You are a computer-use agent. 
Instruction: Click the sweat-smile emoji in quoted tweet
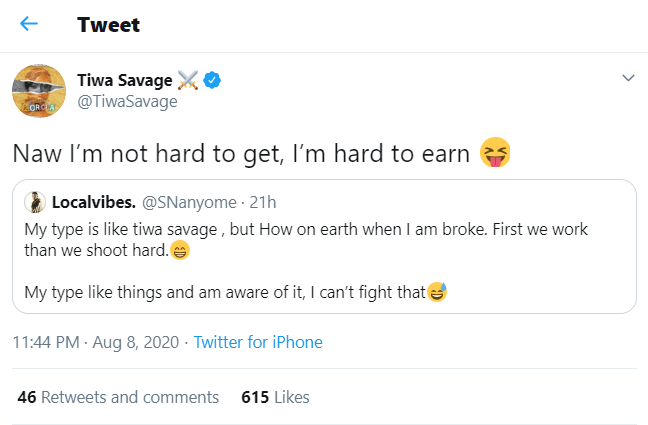[x=436, y=292]
